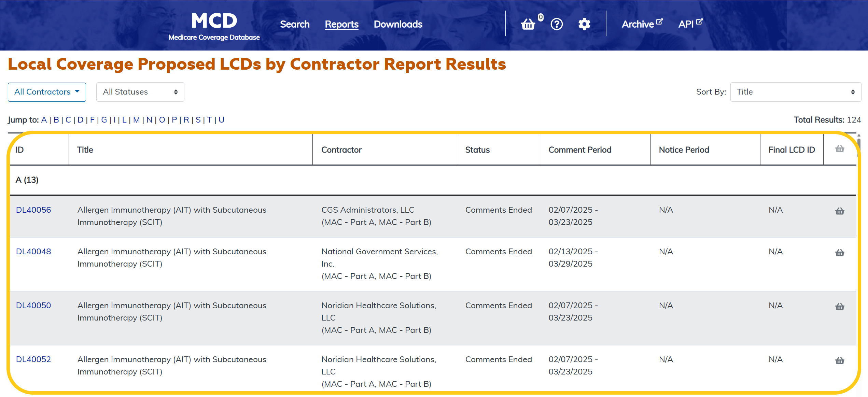Add DL40056 row to basket
Image resolution: width=868 pixels, height=397 pixels.
[x=840, y=211]
